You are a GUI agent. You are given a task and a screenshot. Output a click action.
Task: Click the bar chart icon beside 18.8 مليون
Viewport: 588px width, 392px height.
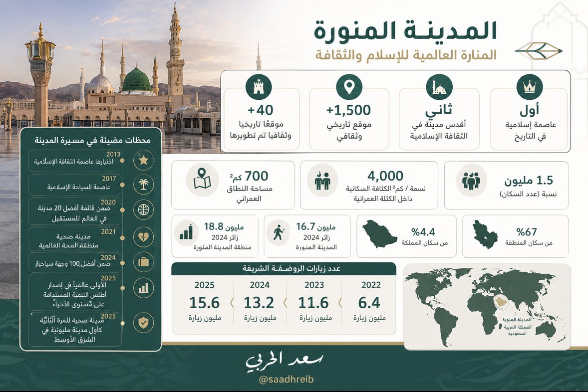[x=186, y=233]
